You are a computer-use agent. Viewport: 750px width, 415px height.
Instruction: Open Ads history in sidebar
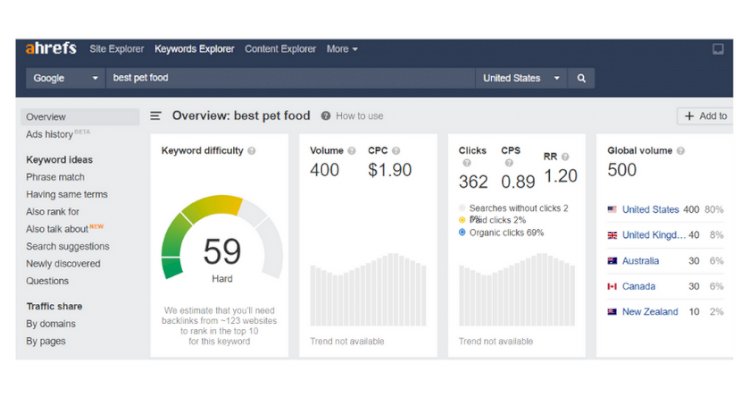[50, 134]
